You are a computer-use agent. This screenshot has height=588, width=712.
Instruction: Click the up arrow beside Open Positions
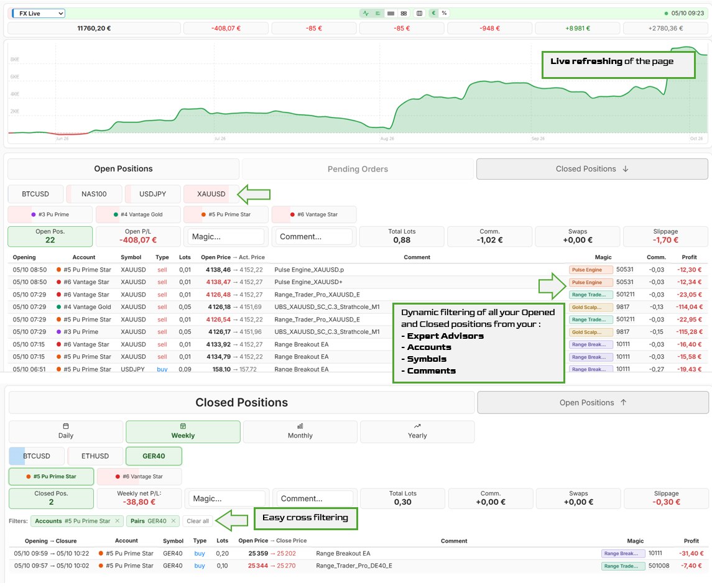tap(624, 402)
